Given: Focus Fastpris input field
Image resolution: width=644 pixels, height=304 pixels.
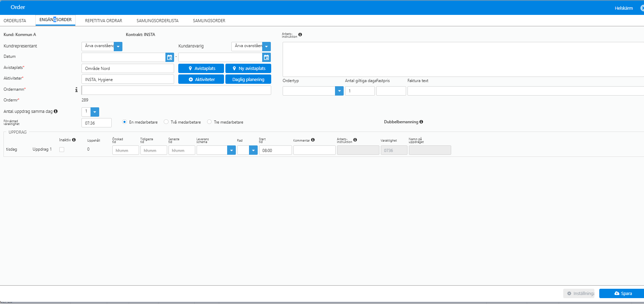Looking at the screenshot, I should pyautogui.click(x=391, y=91).
